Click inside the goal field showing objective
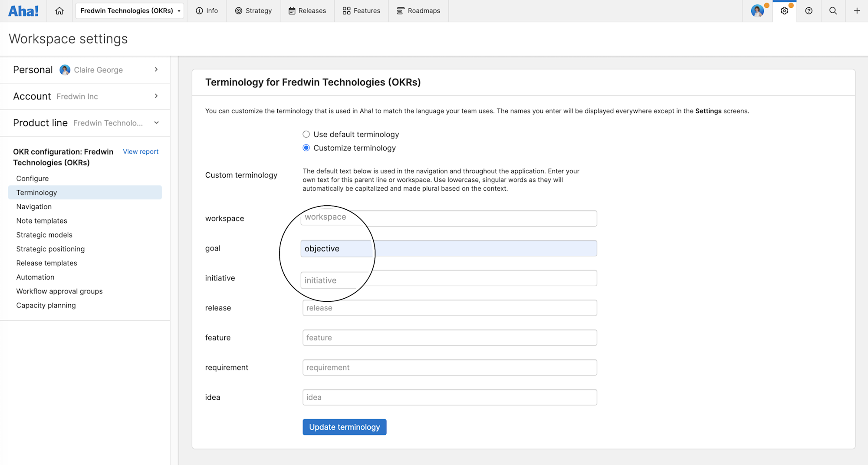Image resolution: width=868 pixels, height=465 pixels. click(449, 248)
